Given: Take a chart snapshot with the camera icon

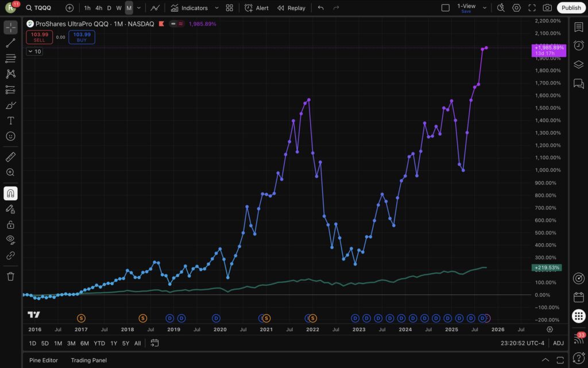Looking at the screenshot, I should click(x=548, y=8).
